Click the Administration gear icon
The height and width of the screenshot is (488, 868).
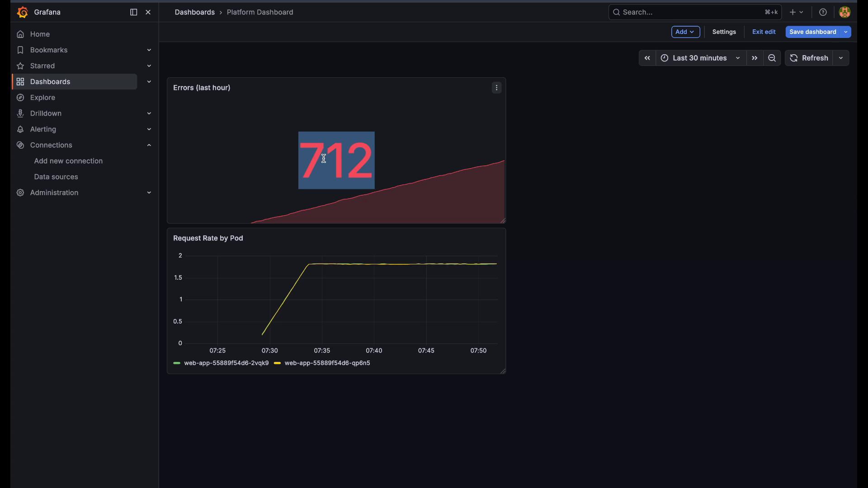(x=20, y=192)
